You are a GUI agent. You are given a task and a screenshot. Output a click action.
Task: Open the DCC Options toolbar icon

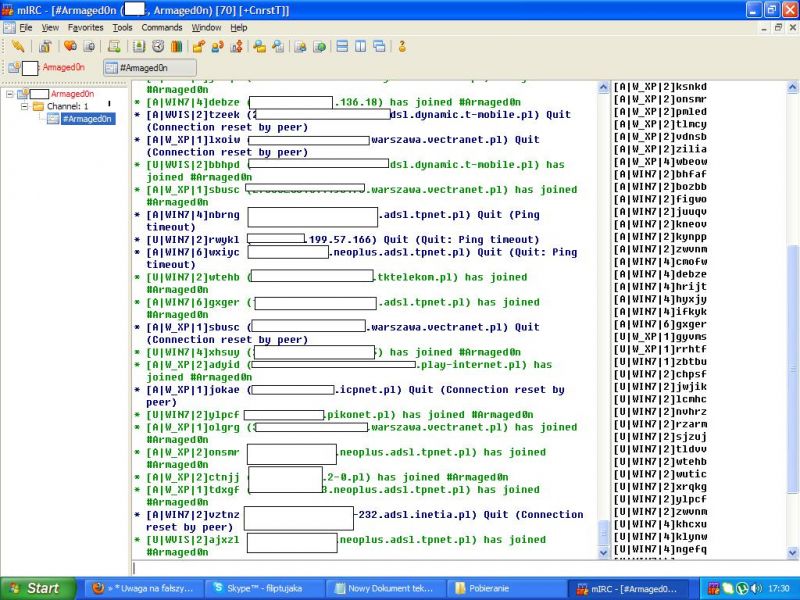236,47
